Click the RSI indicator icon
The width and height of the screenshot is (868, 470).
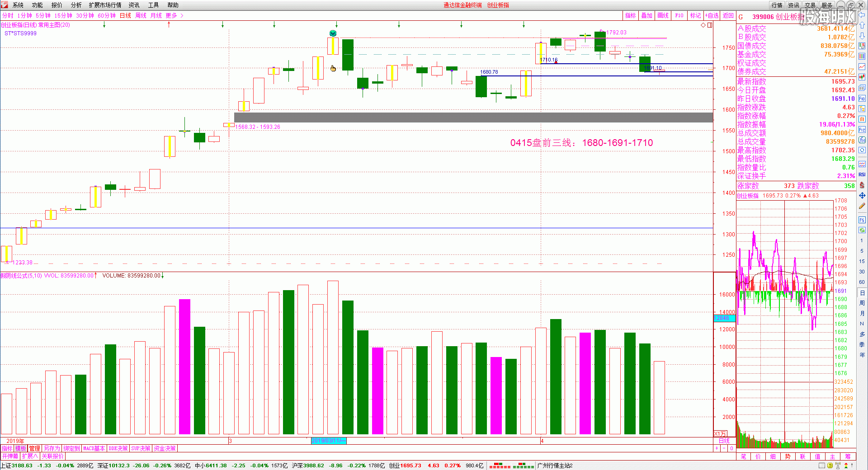(862, 174)
